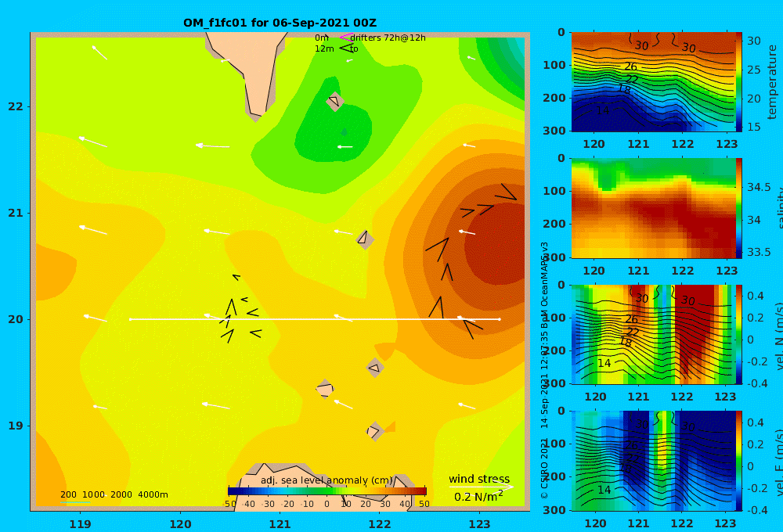Select the 'wind stress' label
This screenshot has height=532, width=783.
point(479,479)
